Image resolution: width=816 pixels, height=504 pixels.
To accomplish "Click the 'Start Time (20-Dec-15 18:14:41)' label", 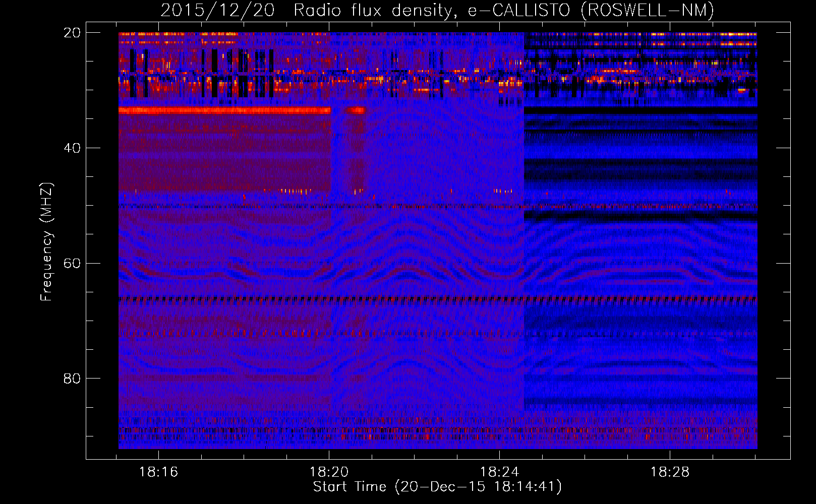I will pos(437,487).
